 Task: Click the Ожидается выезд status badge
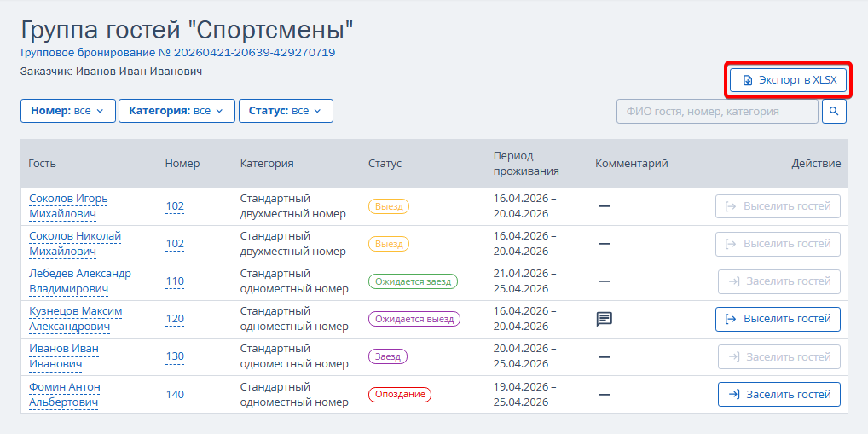click(x=414, y=319)
